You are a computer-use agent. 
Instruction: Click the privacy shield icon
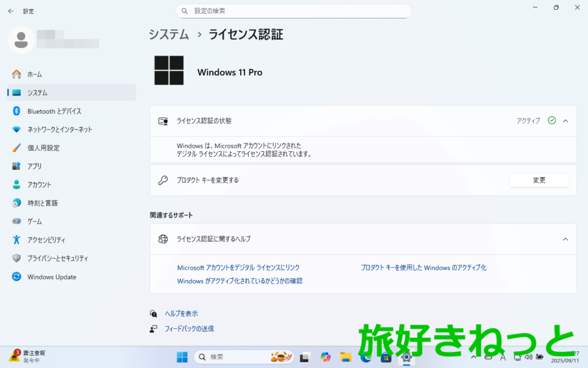tap(17, 258)
